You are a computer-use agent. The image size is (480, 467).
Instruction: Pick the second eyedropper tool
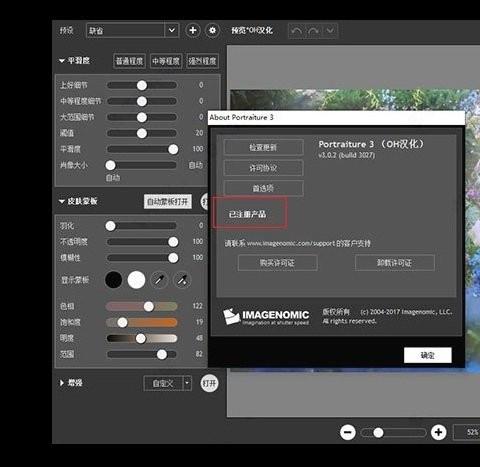tap(182, 280)
